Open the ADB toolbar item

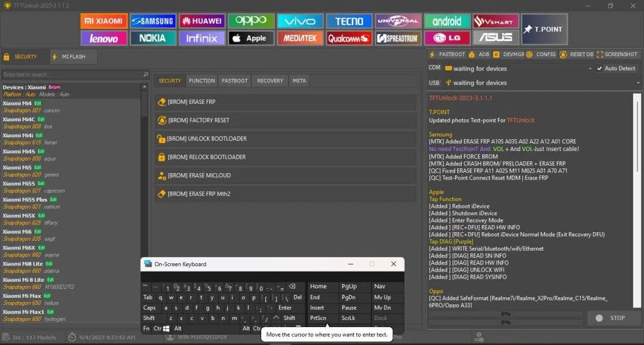pos(479,54)
